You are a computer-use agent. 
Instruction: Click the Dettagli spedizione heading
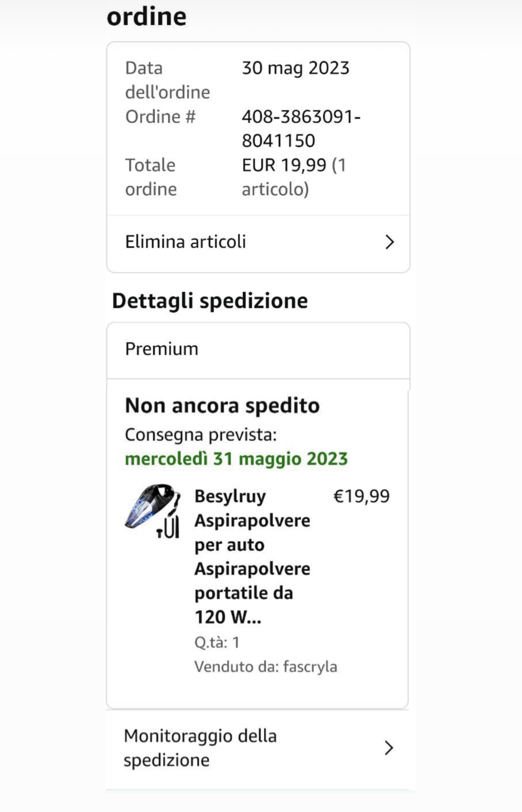[x=210, y=301]
